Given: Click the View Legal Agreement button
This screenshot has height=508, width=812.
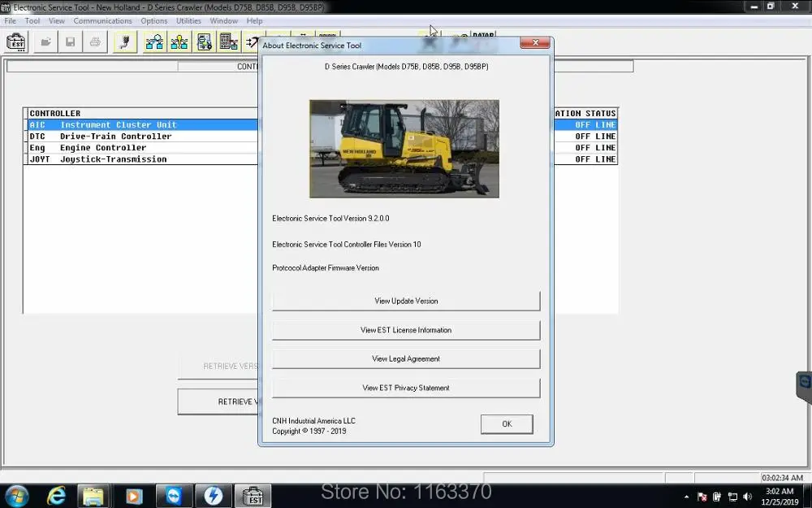Looking at the screenshot, I should pyautogui.click(x=406, y=358).
